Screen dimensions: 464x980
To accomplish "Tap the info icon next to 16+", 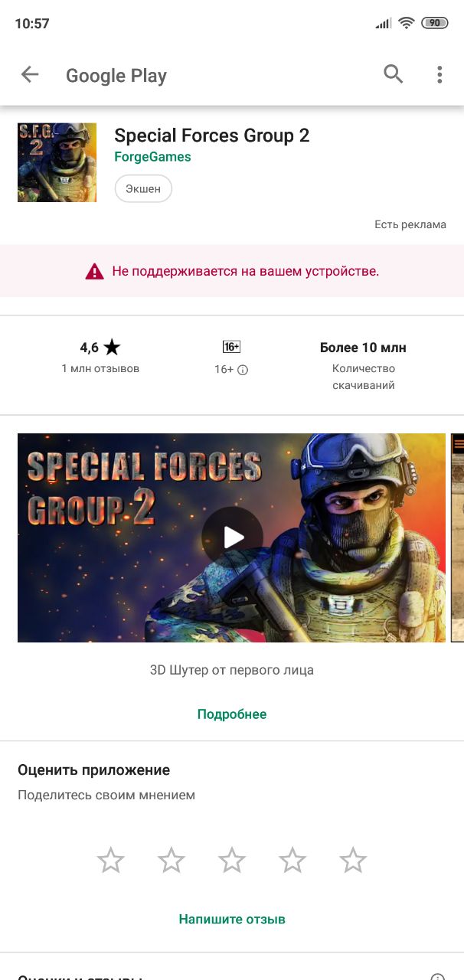I will click(243, 370).
